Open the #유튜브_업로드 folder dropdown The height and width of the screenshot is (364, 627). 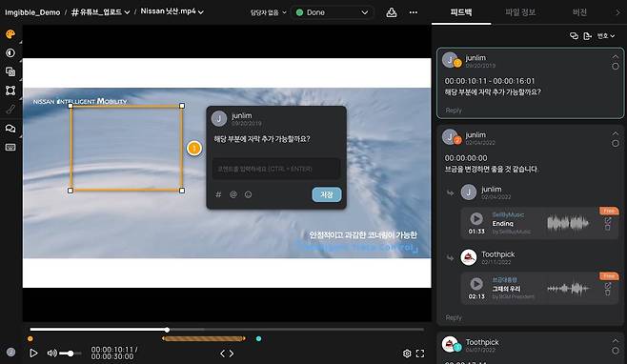tap(100, 12)
